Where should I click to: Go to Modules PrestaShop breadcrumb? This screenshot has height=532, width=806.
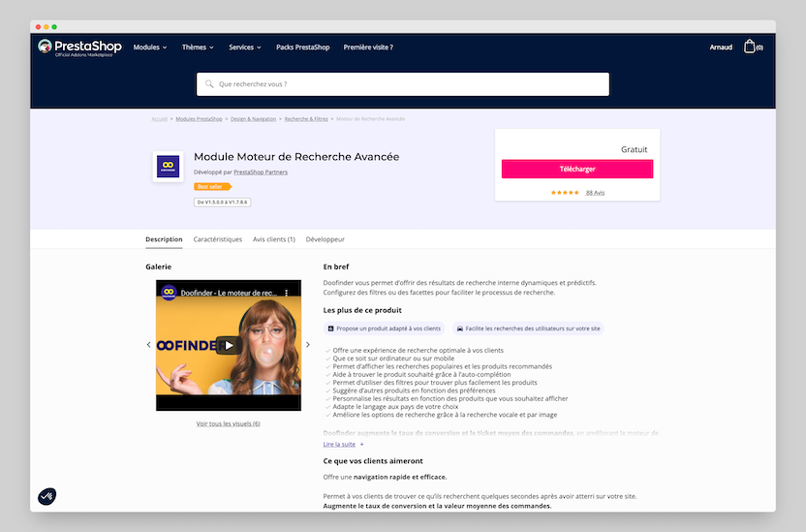199,119
